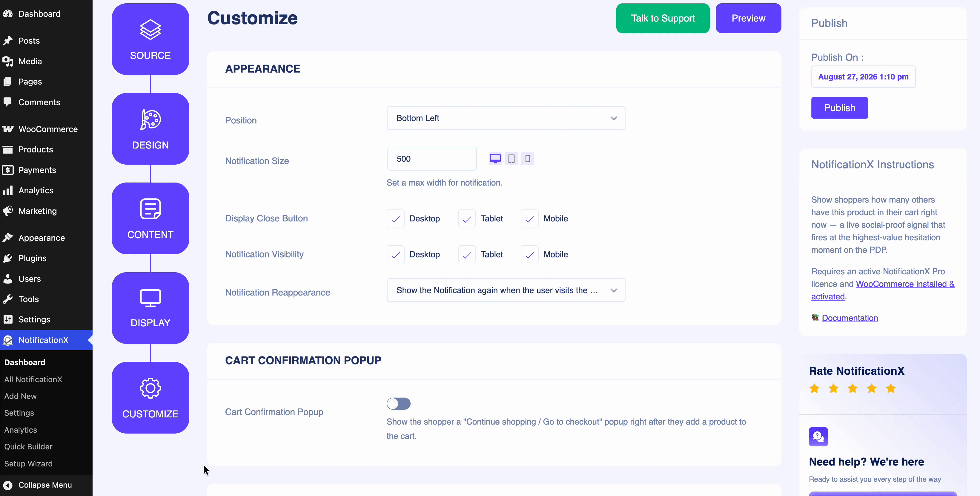Viewport: 980px width, 496px height.
Task: Open Add New submenu item
Action: click(x=21, y=396)
